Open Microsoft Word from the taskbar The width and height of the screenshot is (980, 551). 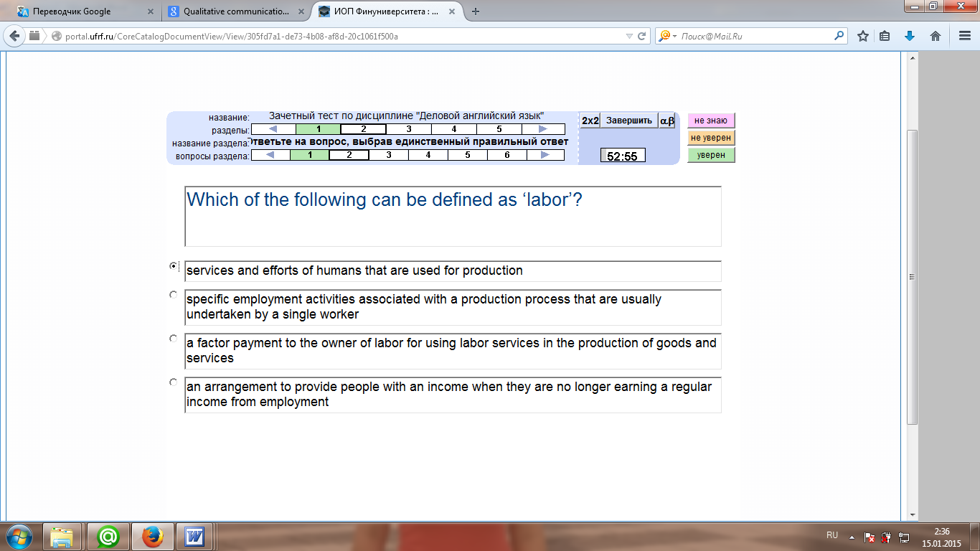194,537
